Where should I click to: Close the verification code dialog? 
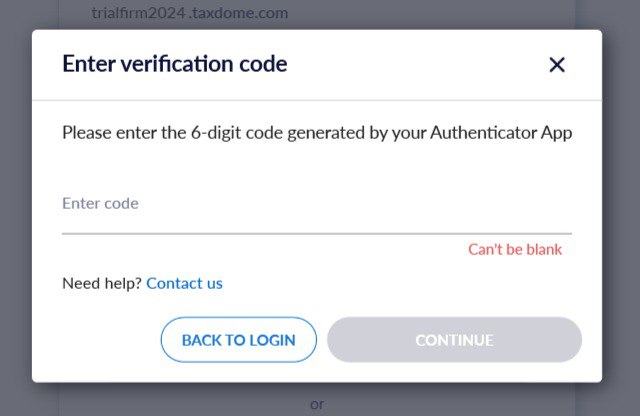pyautogui.click(x=557, y=65)
